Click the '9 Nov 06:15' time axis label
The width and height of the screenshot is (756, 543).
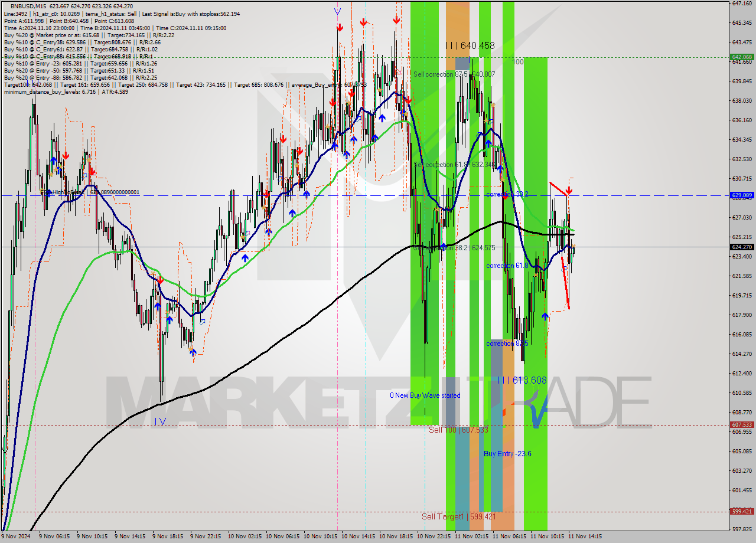56,537
